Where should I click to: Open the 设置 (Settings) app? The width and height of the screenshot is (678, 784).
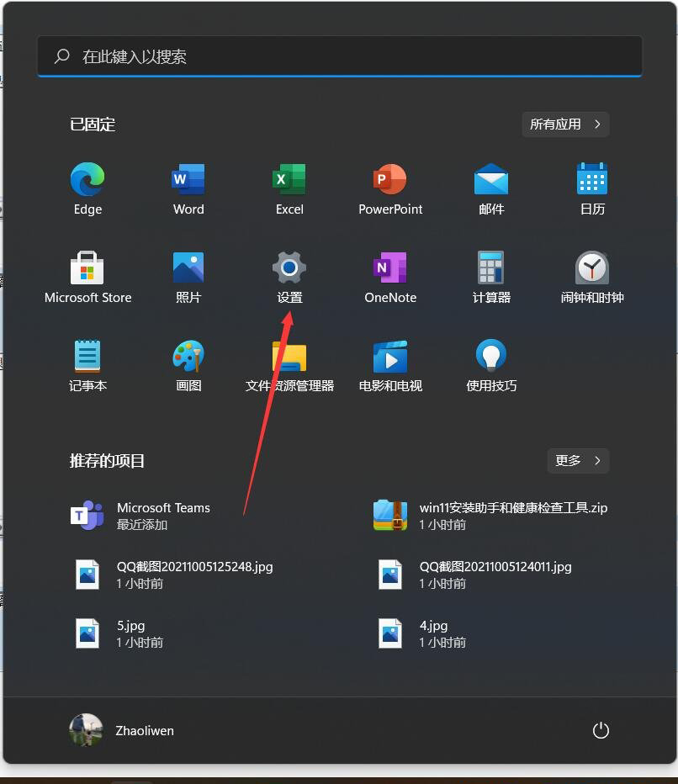pos(289,268)
